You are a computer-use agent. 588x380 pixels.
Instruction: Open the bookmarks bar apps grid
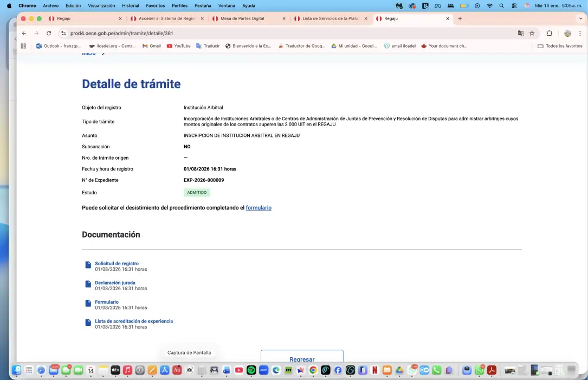[x=23, y=46]
